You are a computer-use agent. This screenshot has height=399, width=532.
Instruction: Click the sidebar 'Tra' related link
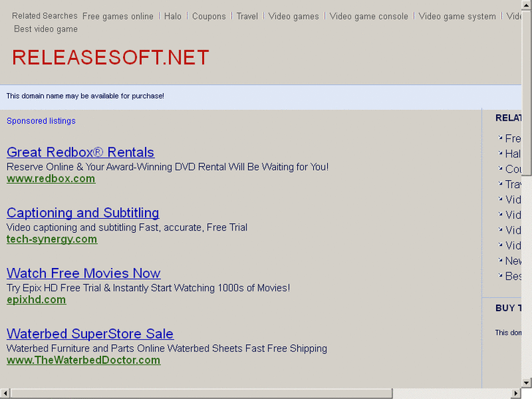(x=513, y=184)
